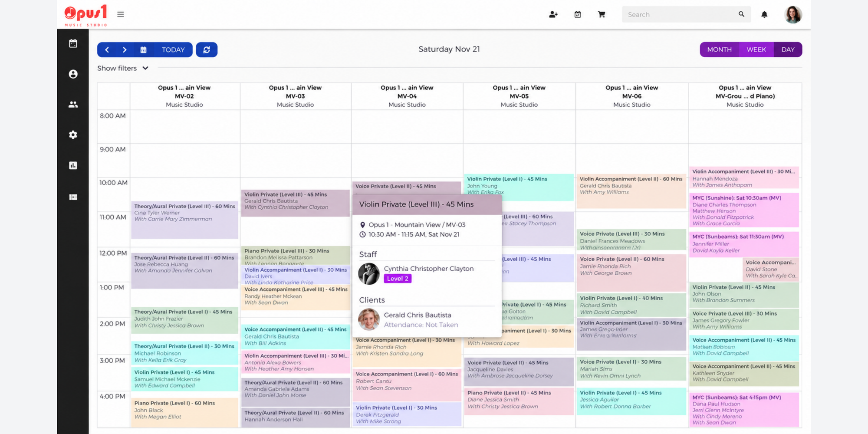Switch to DAY view
Image resolution: width=868 pixels, height=434 pixels.
(788, 49)
